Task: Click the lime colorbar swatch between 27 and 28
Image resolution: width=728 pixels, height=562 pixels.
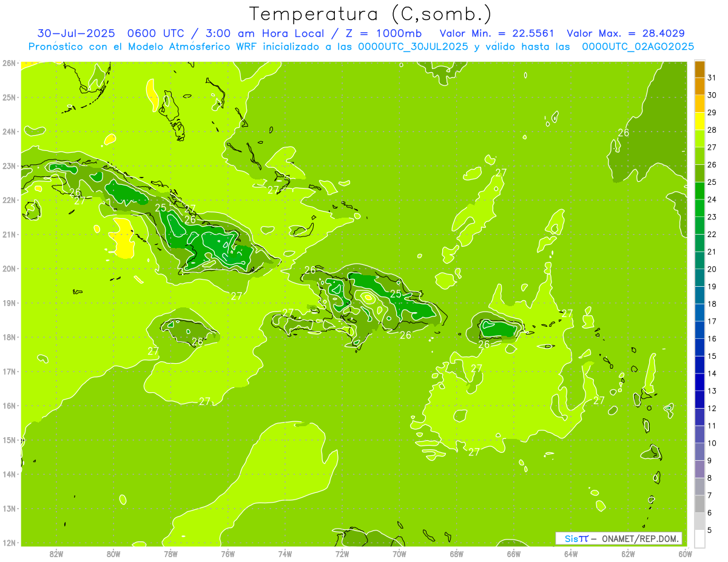Action: (699, 139)
